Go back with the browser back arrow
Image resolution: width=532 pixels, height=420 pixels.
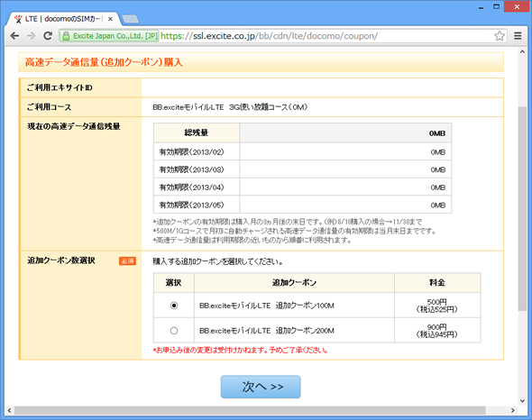[x=14, y=36]
